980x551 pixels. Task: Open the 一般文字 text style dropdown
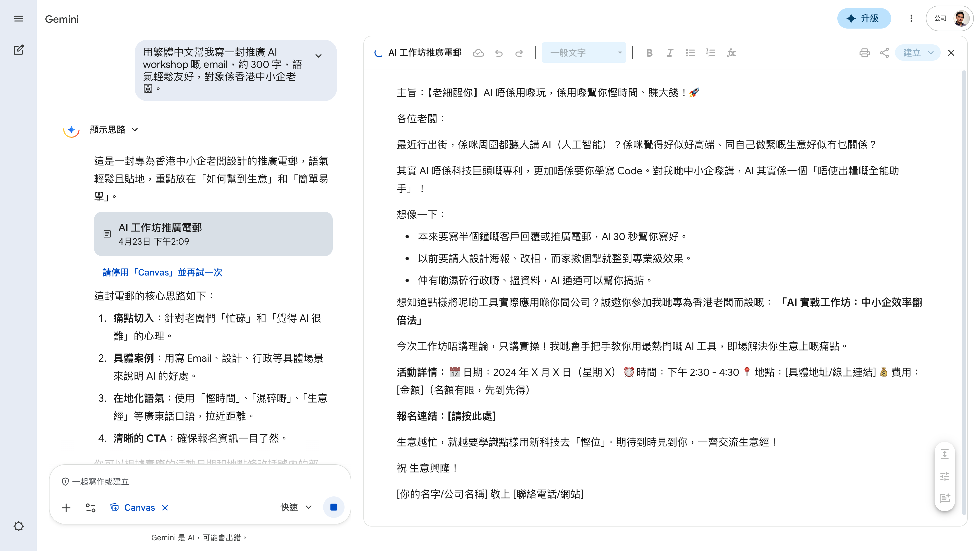click(x=584, y=53)
